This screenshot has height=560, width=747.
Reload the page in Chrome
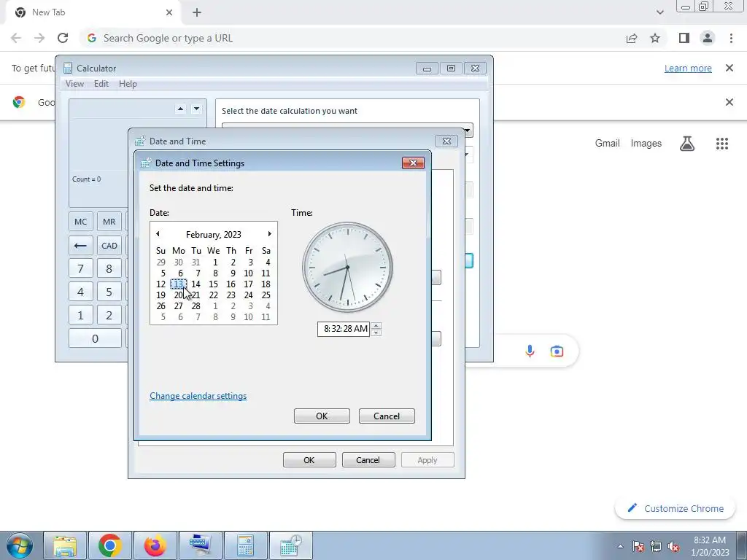[x=63, y=38]
